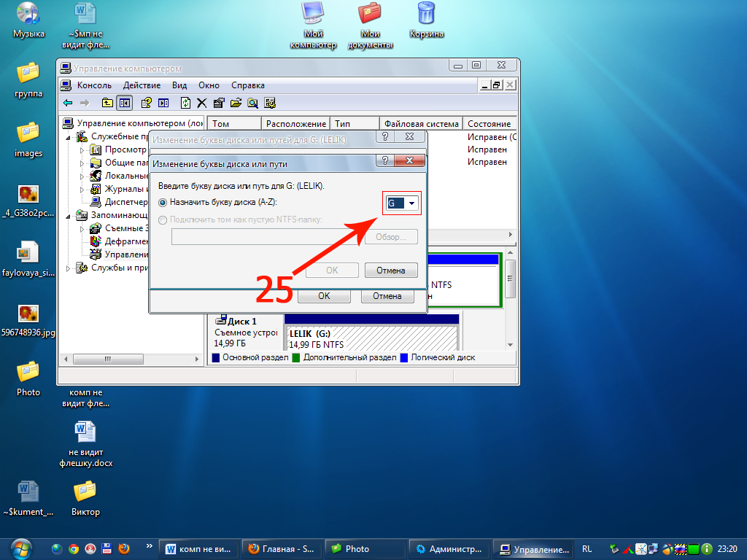
Task: Open the Музыка desktop icon
Action: pos(28,20)
